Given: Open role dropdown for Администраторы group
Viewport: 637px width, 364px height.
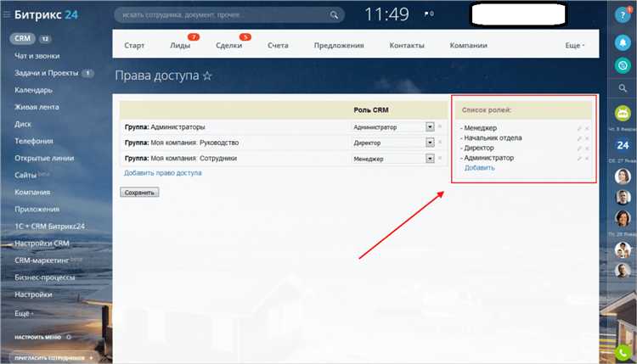Looking at the screenshot, I should pyautogui.click(x=430, y=127).
